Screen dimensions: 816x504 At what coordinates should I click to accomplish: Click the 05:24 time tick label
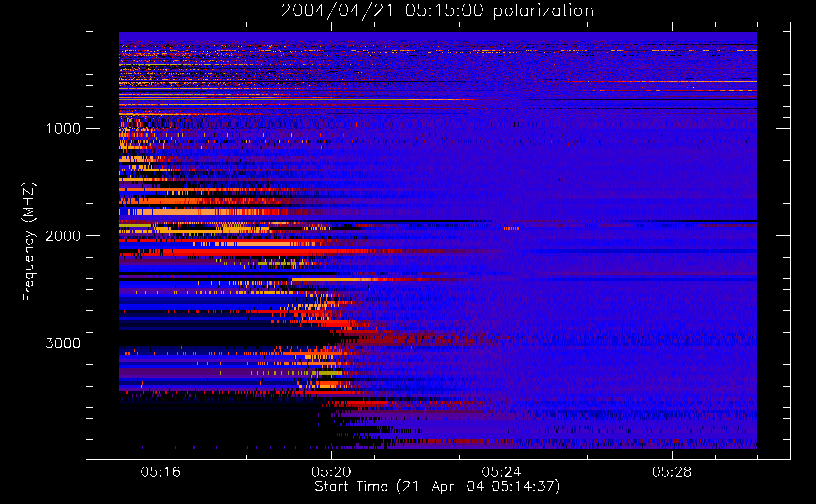click(502, 472)
